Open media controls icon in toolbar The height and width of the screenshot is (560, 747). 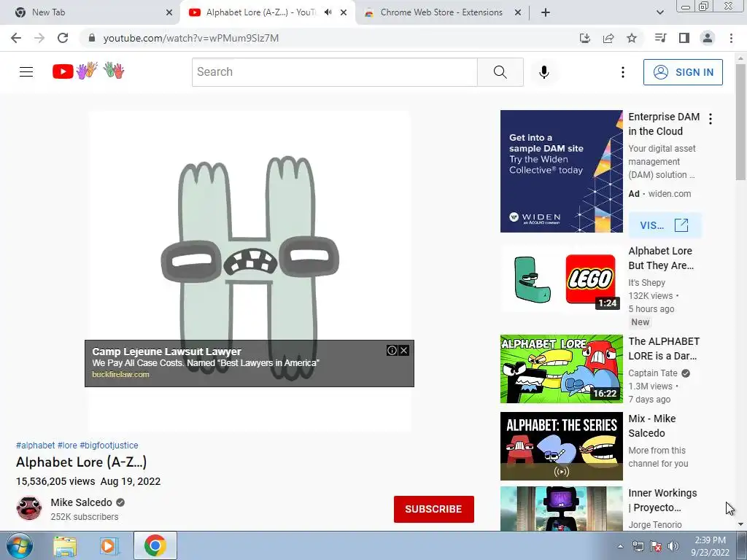[660, 38]
